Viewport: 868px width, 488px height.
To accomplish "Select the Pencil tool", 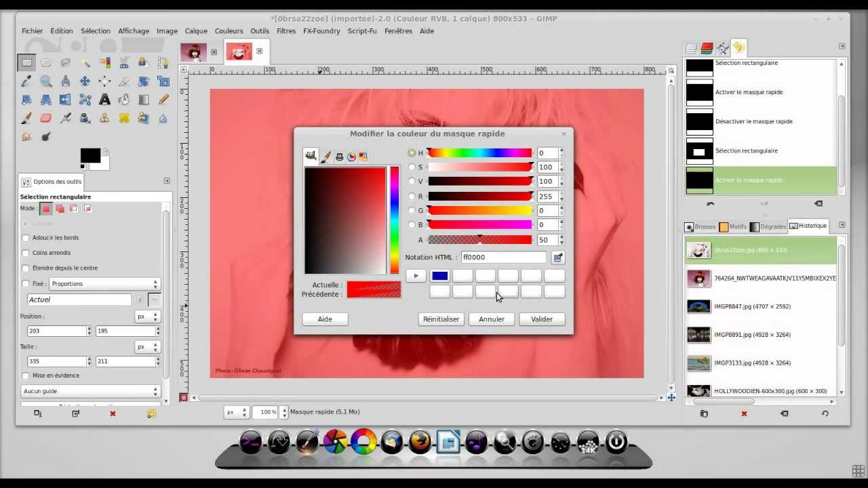I will (163, 100).
